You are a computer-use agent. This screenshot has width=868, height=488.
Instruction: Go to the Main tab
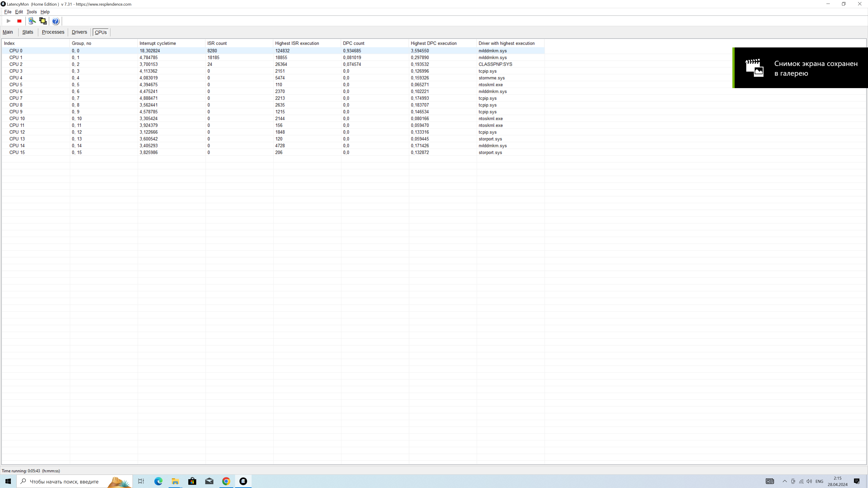pyautogui.click(x=8, y=32)
